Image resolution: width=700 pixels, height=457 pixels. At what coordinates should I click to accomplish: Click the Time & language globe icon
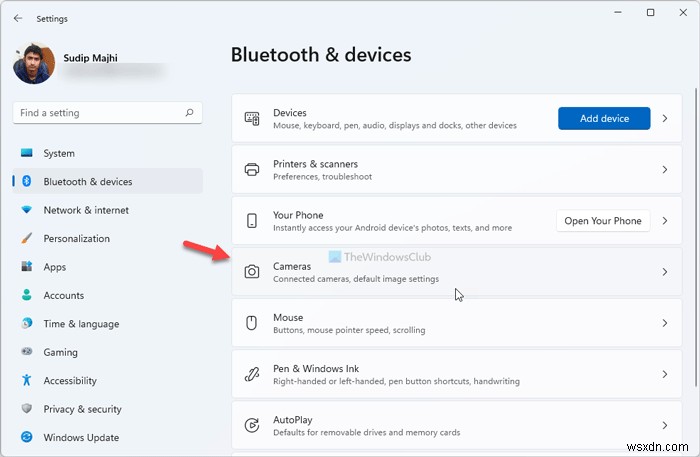[27, 323]
